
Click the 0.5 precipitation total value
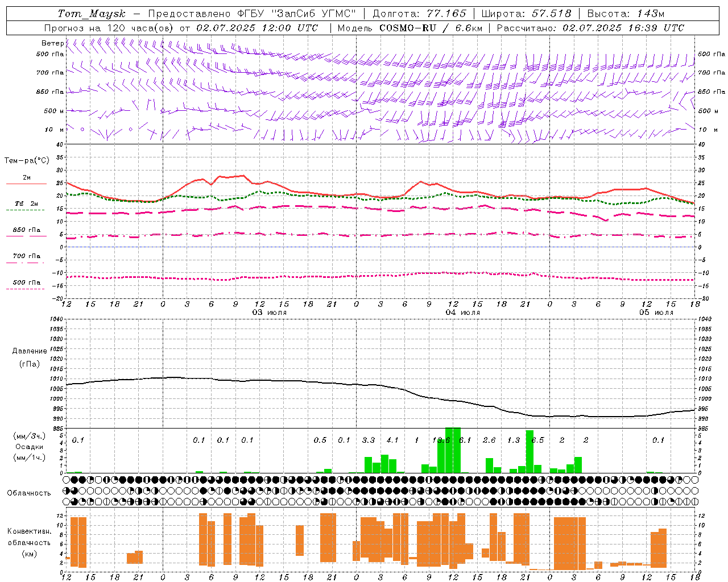pyautogui.click(x=320, y=440)
